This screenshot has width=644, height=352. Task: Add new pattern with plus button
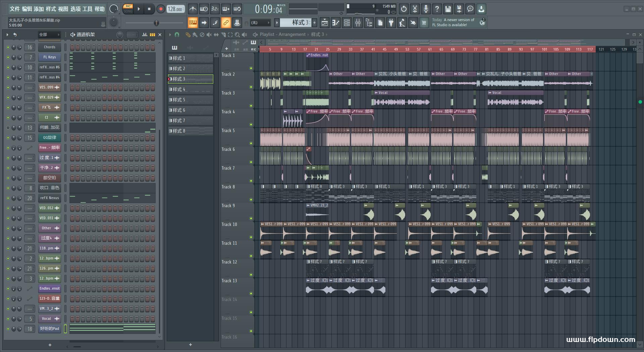pyautogui.click(x=315, y=23)
